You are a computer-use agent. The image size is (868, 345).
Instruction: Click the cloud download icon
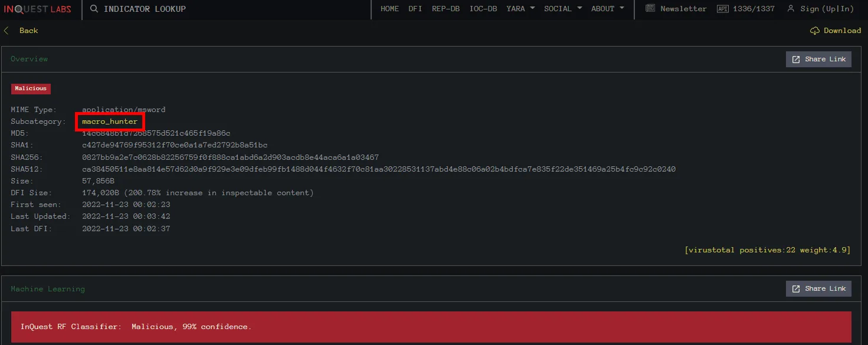(x=815, y=31)
